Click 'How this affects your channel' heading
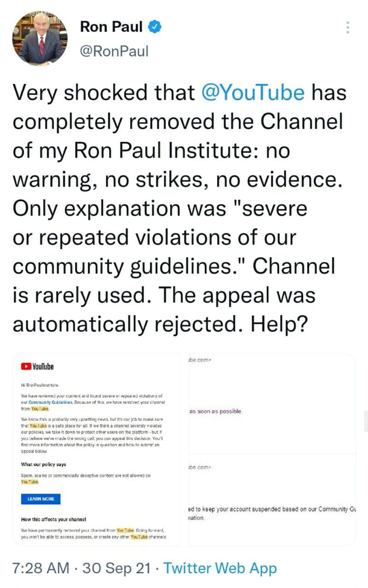Image resolution: width=368 pixels, height=588 pixels. pyautogui.click(x=54, y=520)
